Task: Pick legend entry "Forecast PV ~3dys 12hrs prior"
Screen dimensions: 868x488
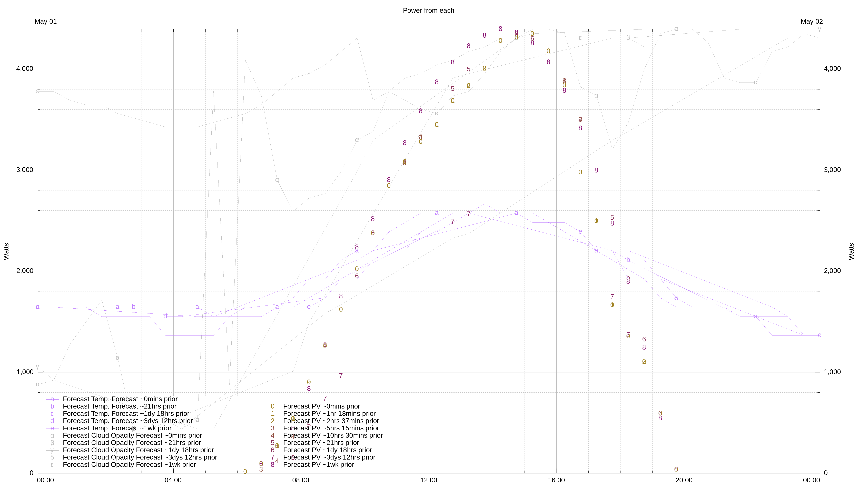Action: pos(329,457)
